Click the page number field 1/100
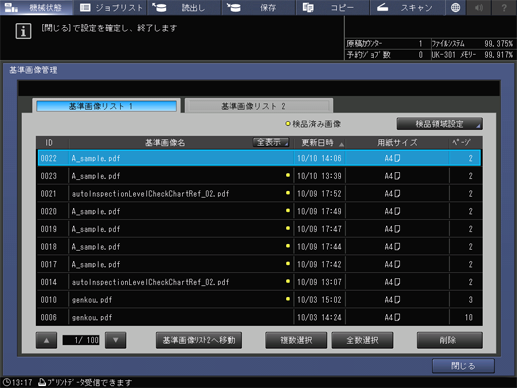The width and height of the screenshot is (517, 388). [81, 340]
